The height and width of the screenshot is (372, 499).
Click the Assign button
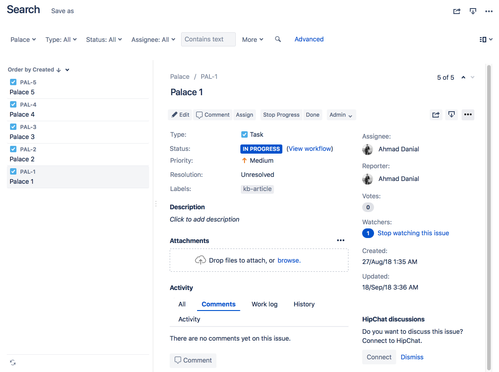(244, 115)
